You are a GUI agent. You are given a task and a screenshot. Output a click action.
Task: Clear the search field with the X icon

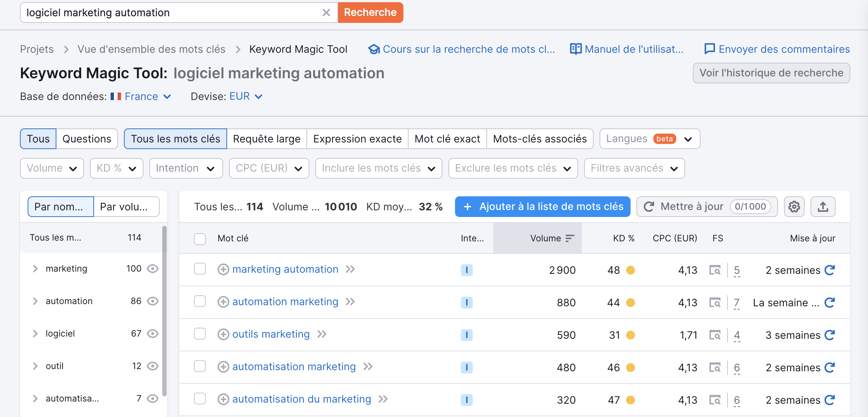[326, 13]
